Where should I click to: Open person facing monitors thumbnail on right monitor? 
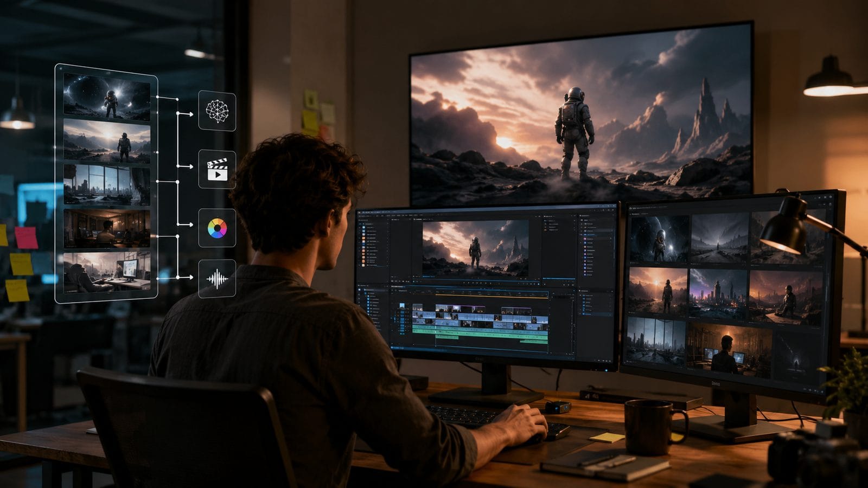coord(729,350)
